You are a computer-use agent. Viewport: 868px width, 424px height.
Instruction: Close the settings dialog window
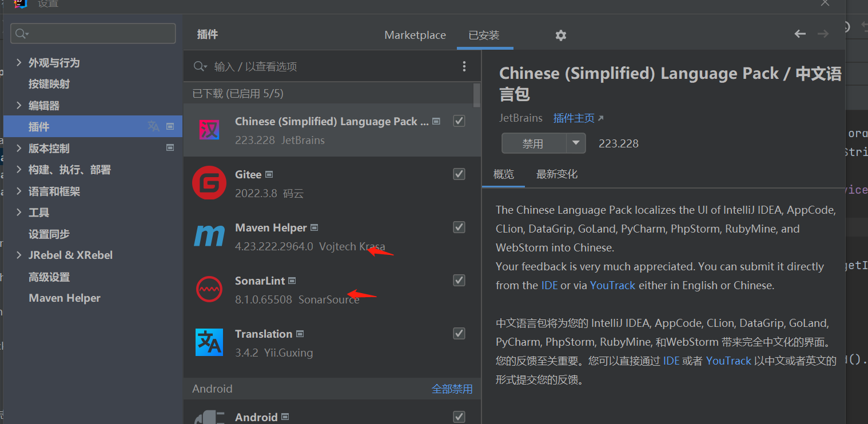tap(825, 3)
